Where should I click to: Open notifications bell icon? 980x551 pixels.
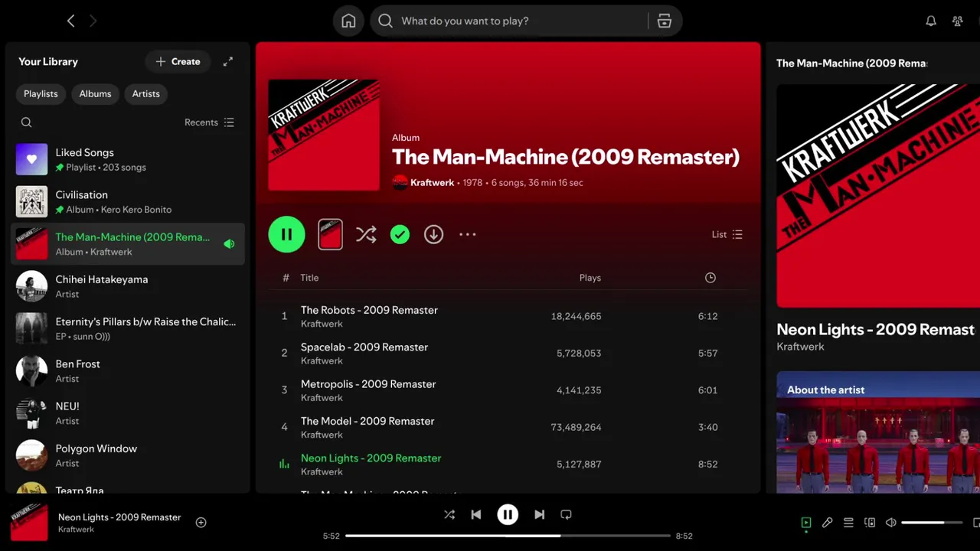[931, 21]
